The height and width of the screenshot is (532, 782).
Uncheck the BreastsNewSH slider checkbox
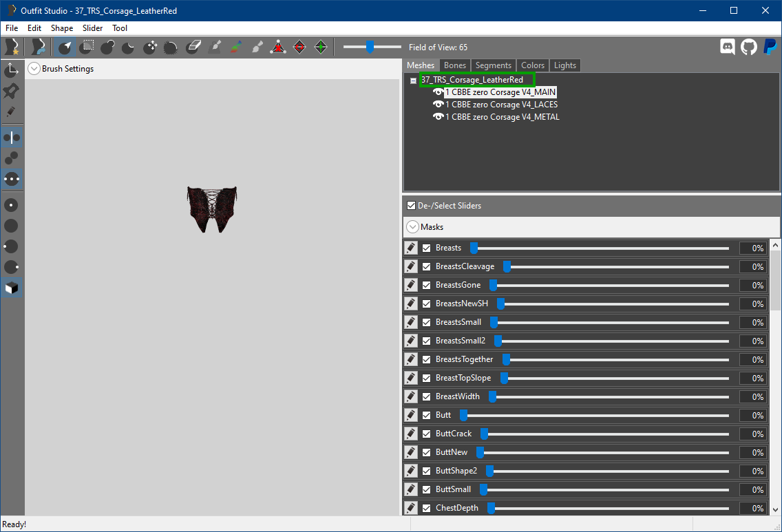point(426,304)
